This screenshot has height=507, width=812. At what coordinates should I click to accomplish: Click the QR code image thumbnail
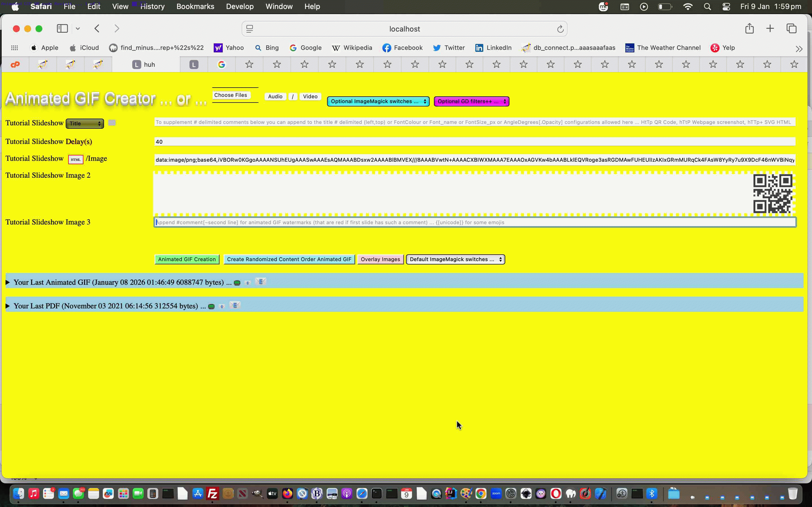point(773,194)
